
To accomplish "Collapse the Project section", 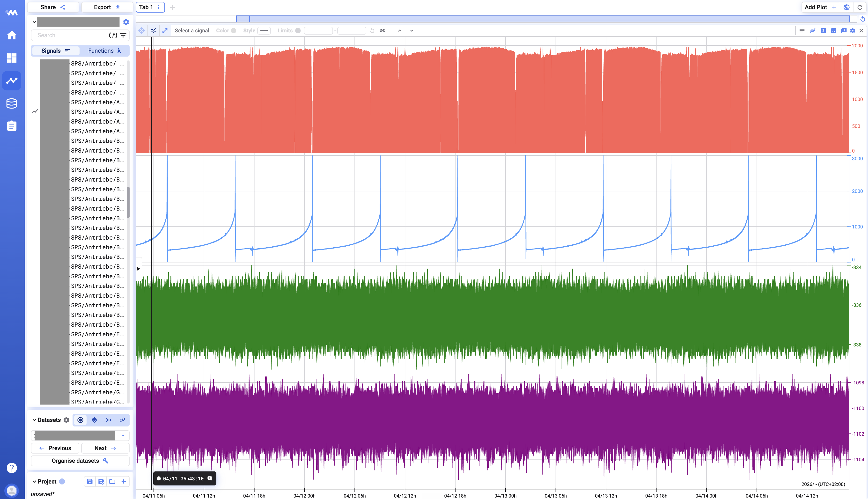I will [x=34, y=481].
